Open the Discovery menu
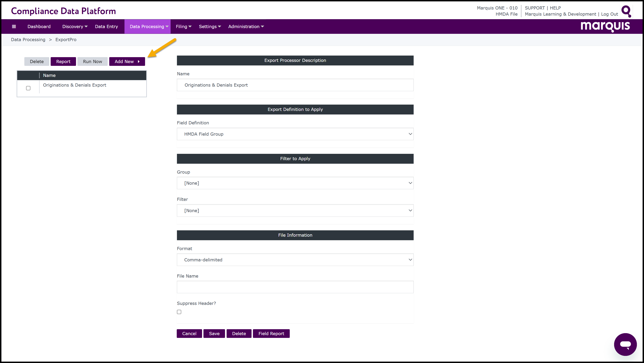Viewport: 644px width, 363px height. point(74,26)
